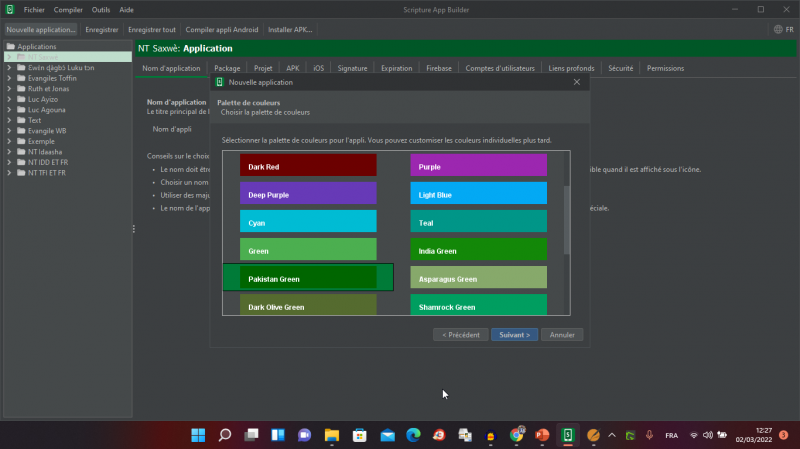The height and width of the screenshot is (449, 800).
Task: Open Microsoft Store from the taskbar
Action: click(x=359, y=435)
